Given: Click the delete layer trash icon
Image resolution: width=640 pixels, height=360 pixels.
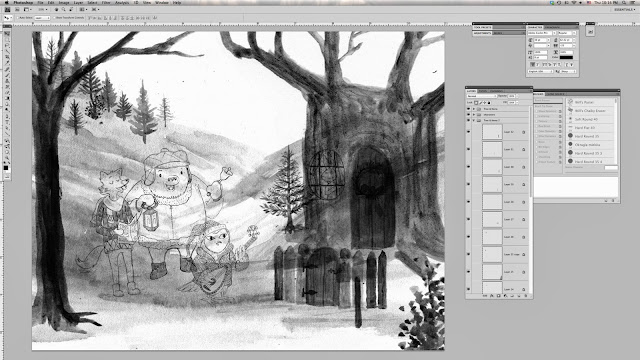Looking at the screenshot, I should coord(526,296).
